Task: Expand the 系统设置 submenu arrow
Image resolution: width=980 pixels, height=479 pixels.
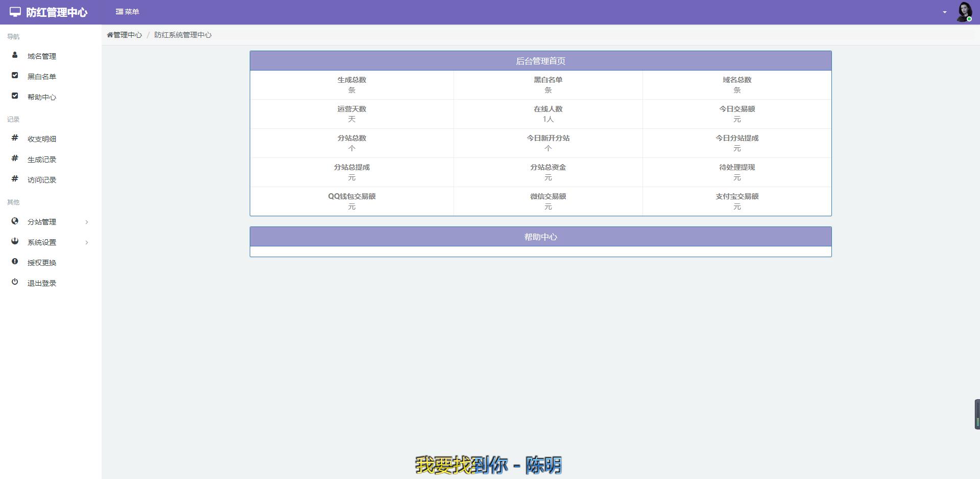Action: click(x=87, y=242)
